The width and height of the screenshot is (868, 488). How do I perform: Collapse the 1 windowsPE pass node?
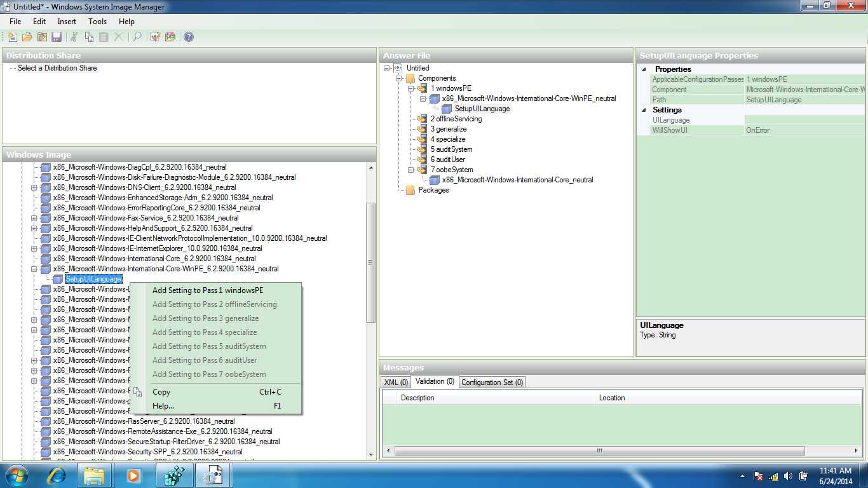point(411,88)
